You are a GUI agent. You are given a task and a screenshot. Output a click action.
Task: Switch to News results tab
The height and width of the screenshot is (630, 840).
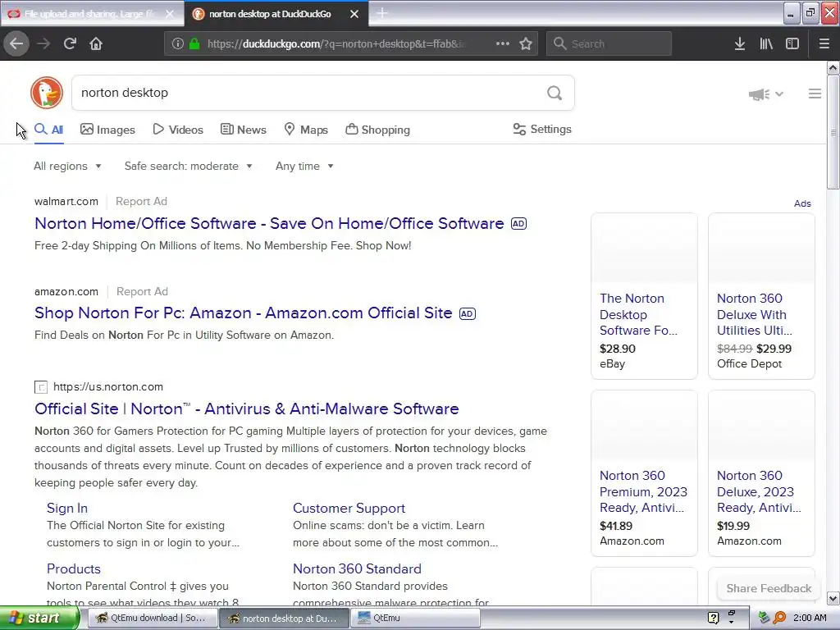243,130
